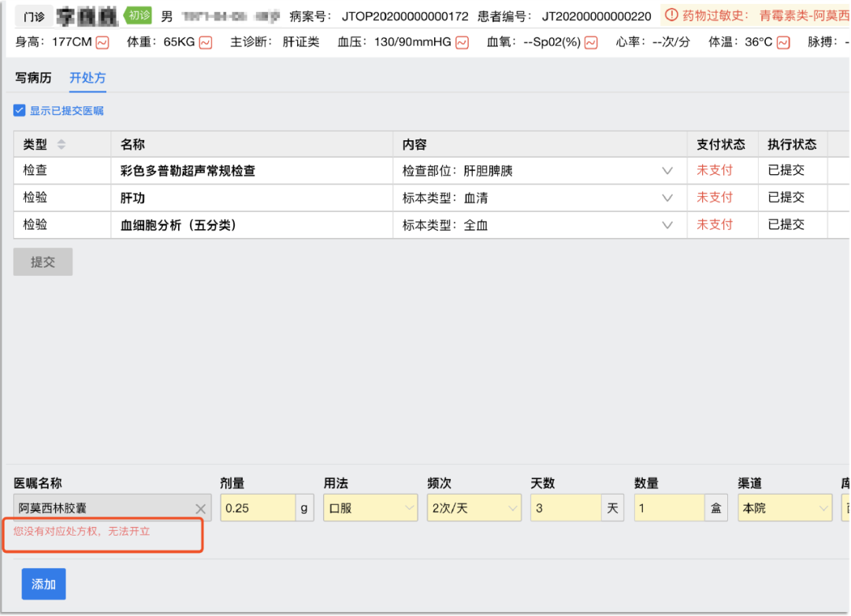Image resolution: width=851 pixels, height=616 pixels.
Task: Expand 彩色多普勒超声常规检查 row details
Action: click(667, 171)
